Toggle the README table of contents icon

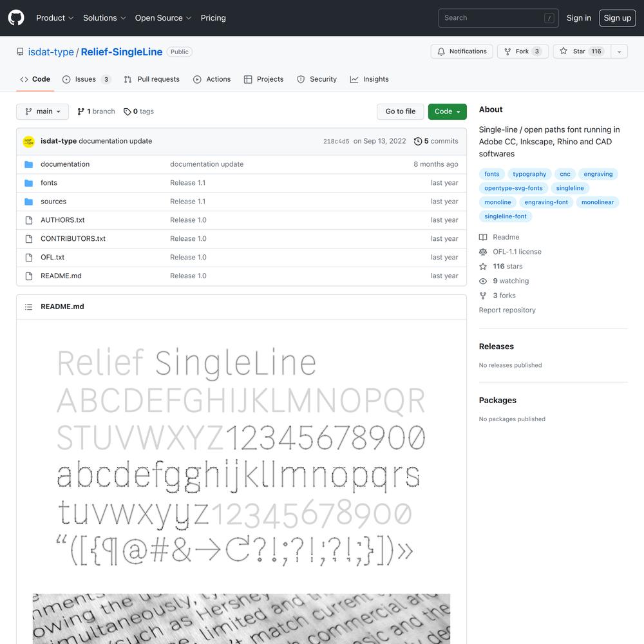click(29, 307)
